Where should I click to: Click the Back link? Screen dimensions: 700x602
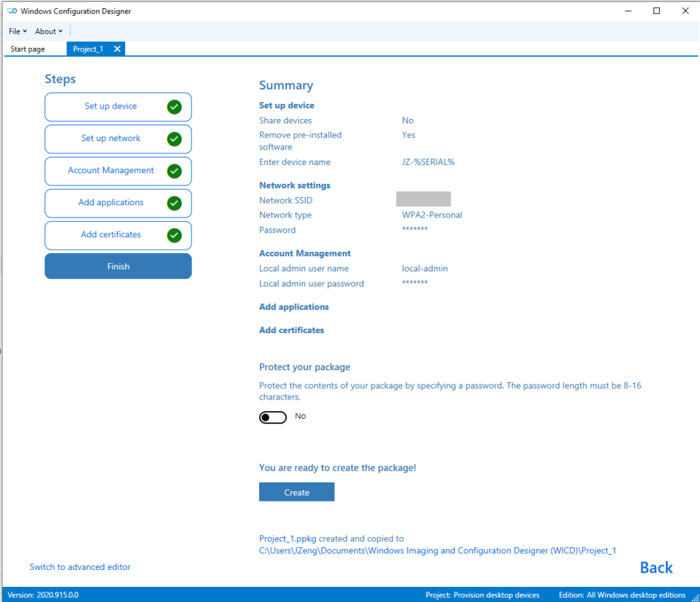(x=656, y=567)
